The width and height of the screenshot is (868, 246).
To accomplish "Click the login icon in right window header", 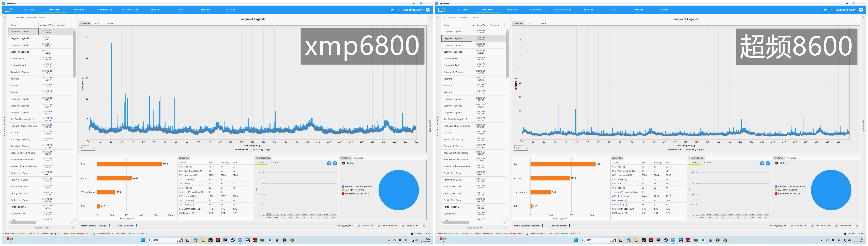I will tap(832, 10).
